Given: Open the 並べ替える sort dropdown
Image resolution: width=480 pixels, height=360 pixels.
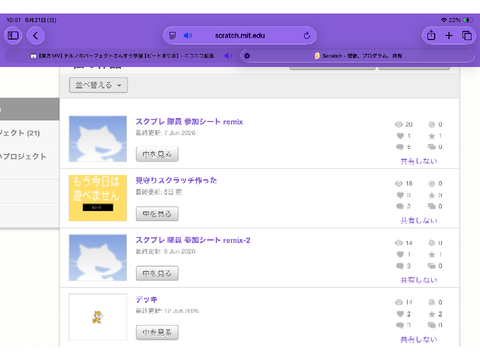Looking at the screenshot, I should [x=98, y=85].
